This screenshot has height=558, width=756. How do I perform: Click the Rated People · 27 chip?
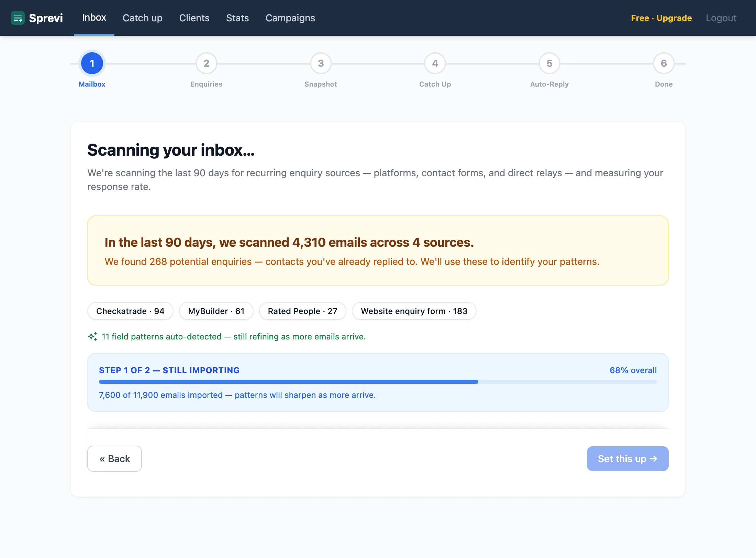[302, 311]
